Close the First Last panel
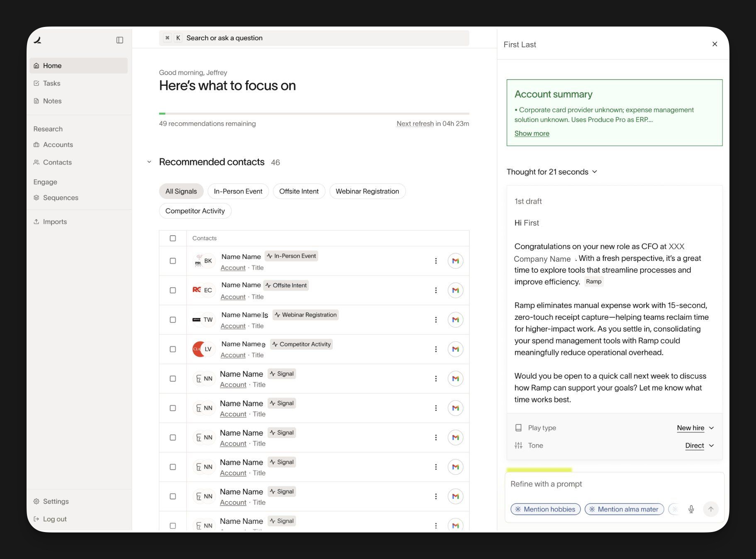 coord(715,44)
